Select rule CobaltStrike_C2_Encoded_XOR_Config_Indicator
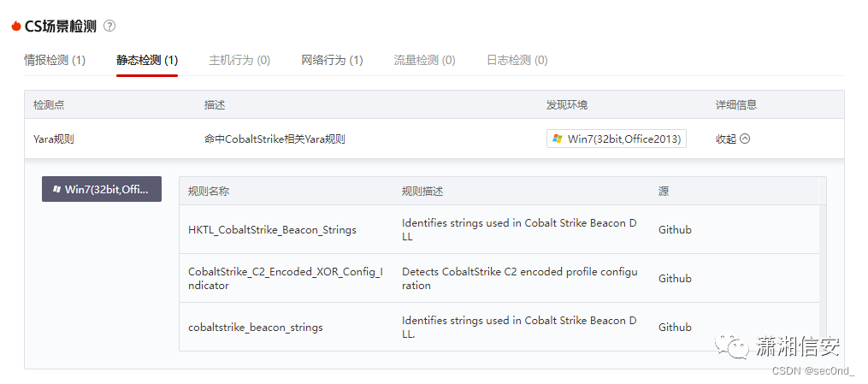This screenshot has width=868, height=384. (x=285, y=278)
